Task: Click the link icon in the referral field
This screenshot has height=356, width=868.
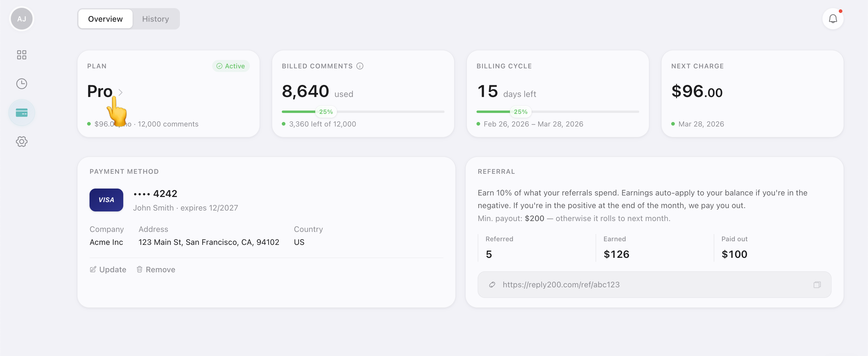Action: pyautogui.click(x=492, y=285)
